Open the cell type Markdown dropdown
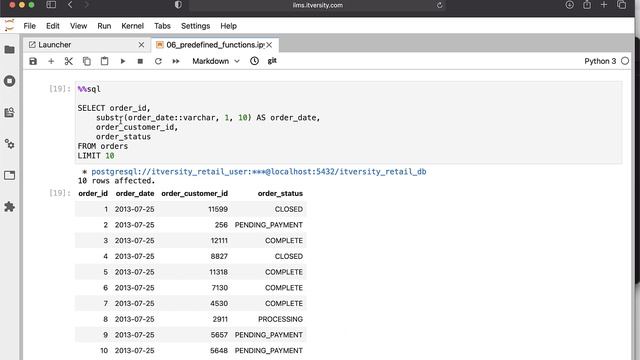 (x=216, y=61)
